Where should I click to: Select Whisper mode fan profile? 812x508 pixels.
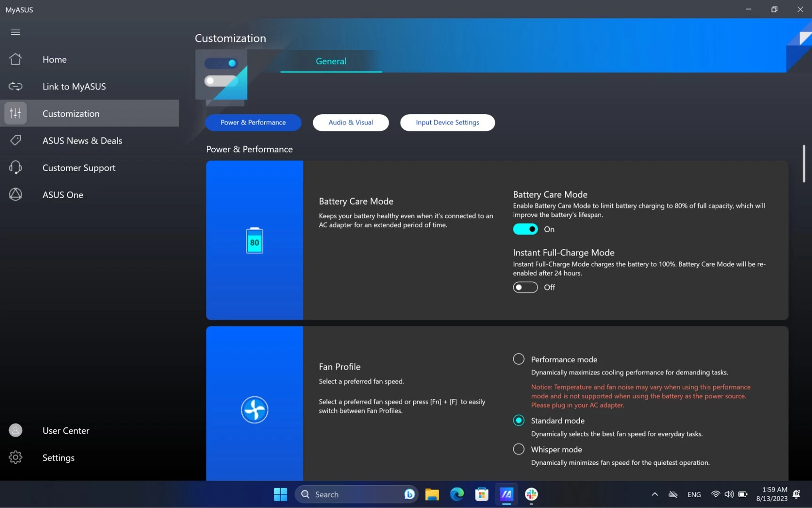coord(518,449)
